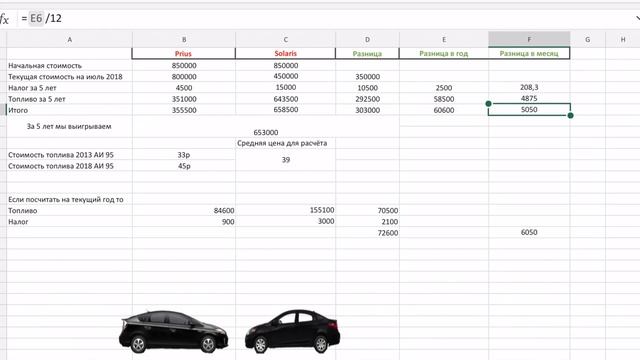Select column D header
The image size is (640, 360).
click(x=367, y=40)
